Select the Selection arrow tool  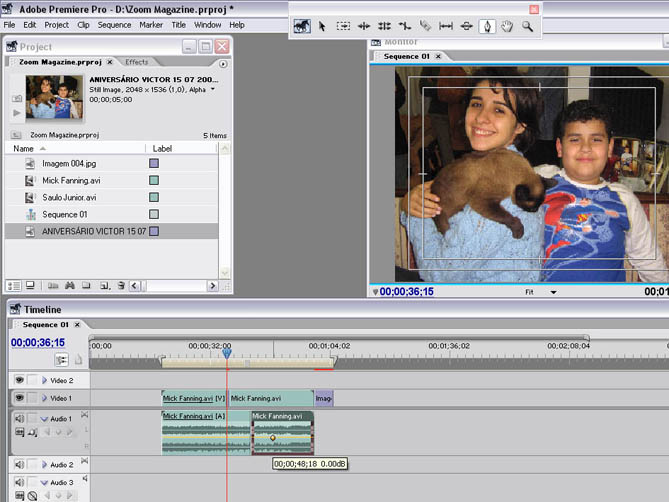pyautogui.click(x=322, y=26)
